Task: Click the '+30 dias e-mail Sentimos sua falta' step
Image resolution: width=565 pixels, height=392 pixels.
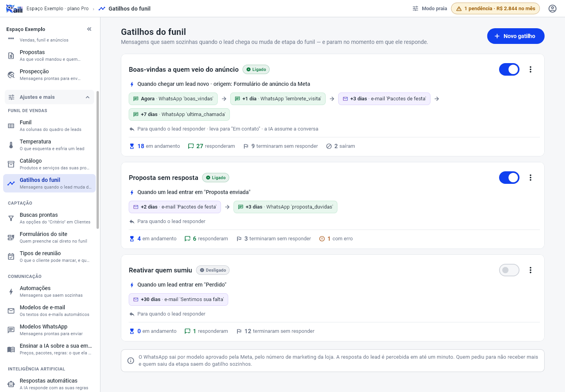Action: [x=179, y=299]
